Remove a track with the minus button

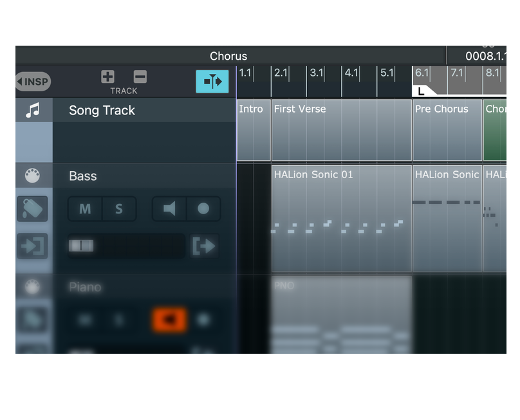(139, 76)
